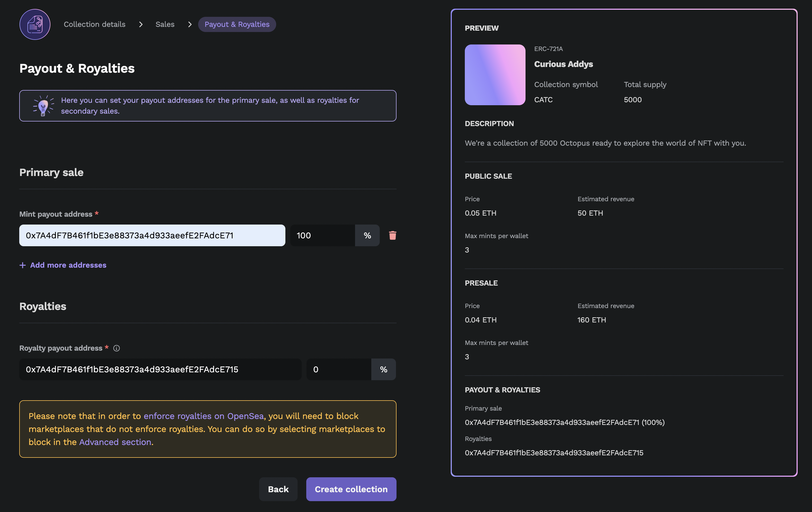Click the royalty percent symbol
Screen dimensions: 812x512
pos(384,369)
